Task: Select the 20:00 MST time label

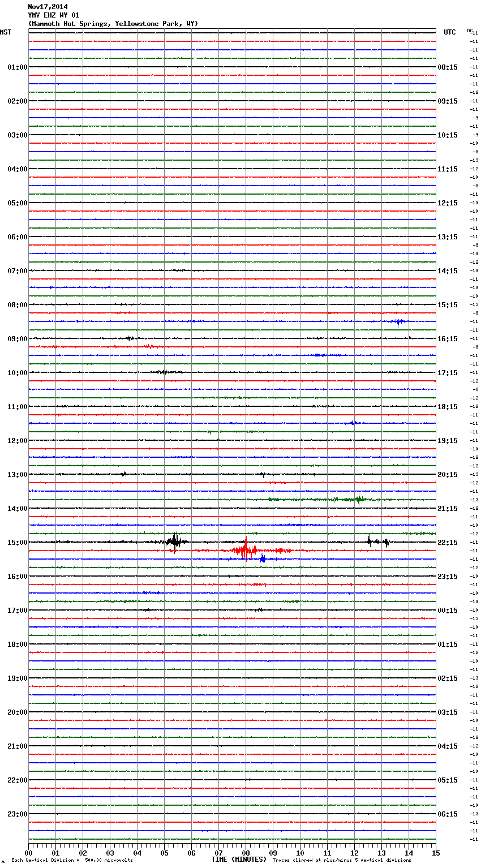Action: [17, 712]
